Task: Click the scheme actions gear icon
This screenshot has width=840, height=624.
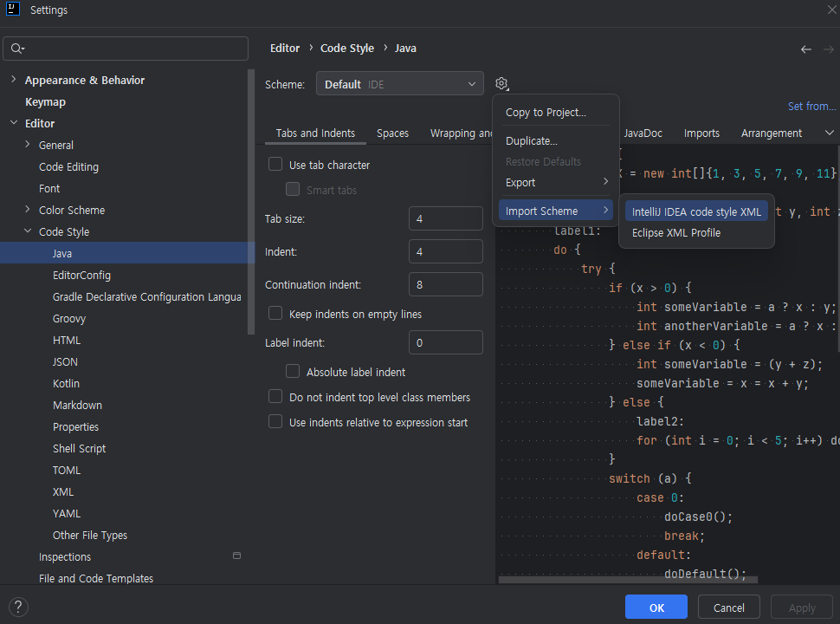Action: click(501, 83)
